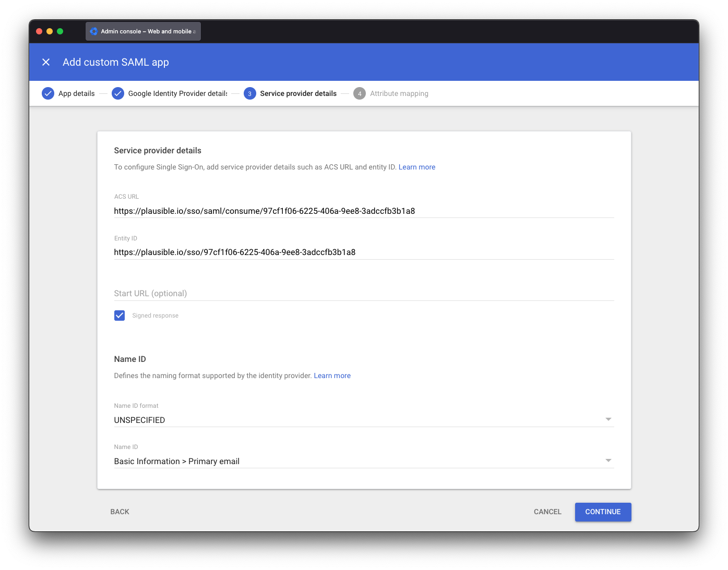Select the Admin console browser tab
728x570 pixels.
[143, 31]
